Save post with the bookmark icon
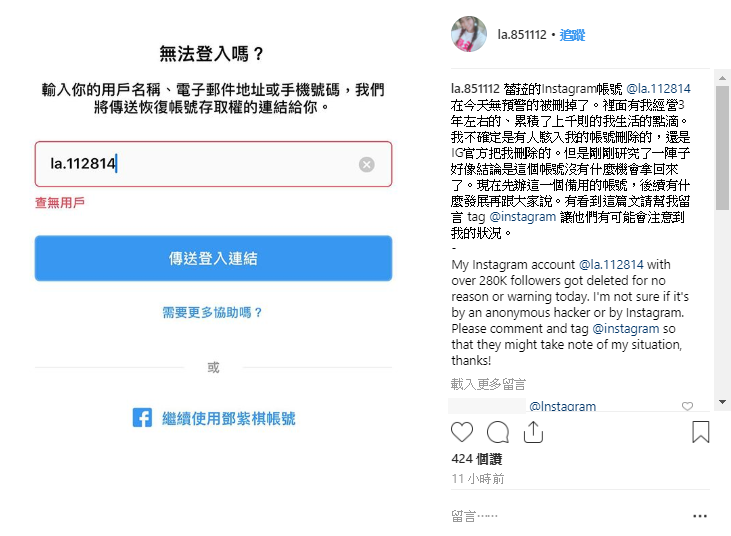 click(x=701, y=432)
